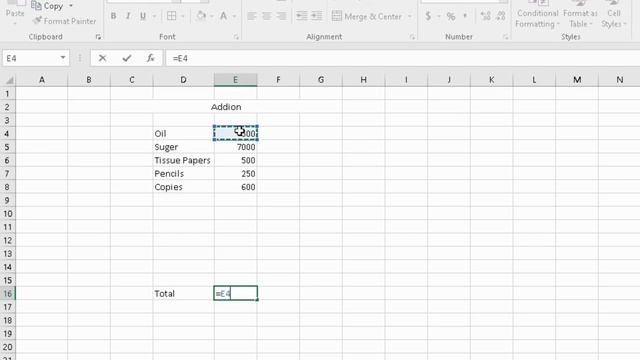
Task: Select row 10 header
Action: 7,213
